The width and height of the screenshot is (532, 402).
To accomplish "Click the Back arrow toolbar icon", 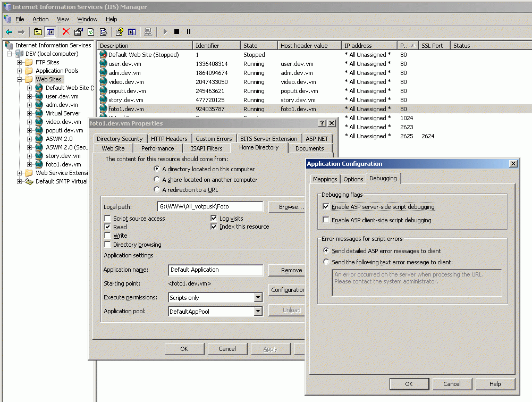I will point(9,32).
